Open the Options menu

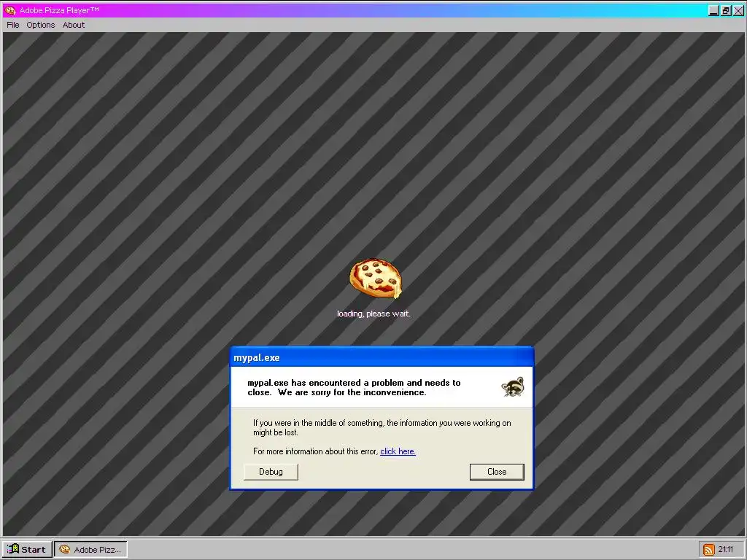[41, 25]
